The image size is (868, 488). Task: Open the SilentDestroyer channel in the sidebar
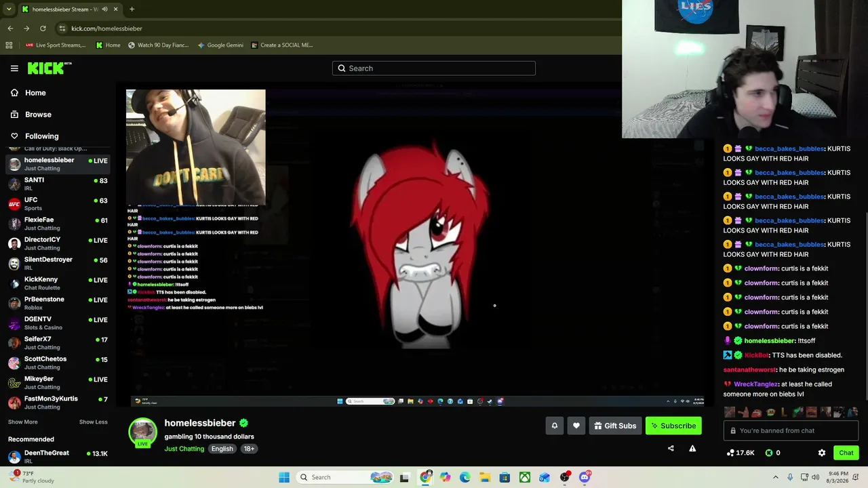point(58,263)
